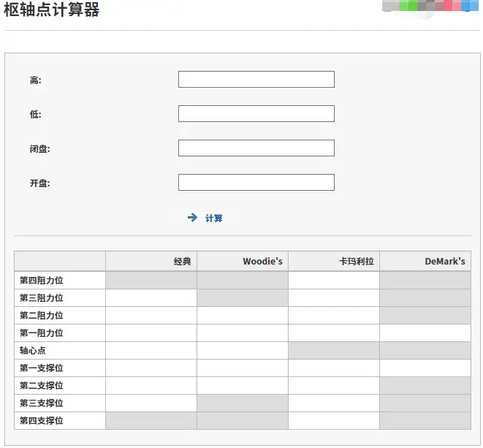Click the 第二阻力位 row label
The width and height of the screenshot is (483, 448).
41,316
